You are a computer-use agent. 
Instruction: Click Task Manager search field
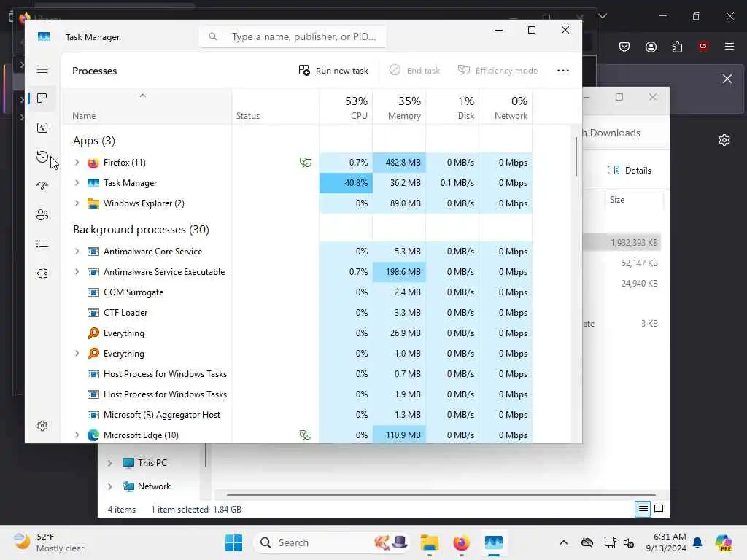coord(293,36)
